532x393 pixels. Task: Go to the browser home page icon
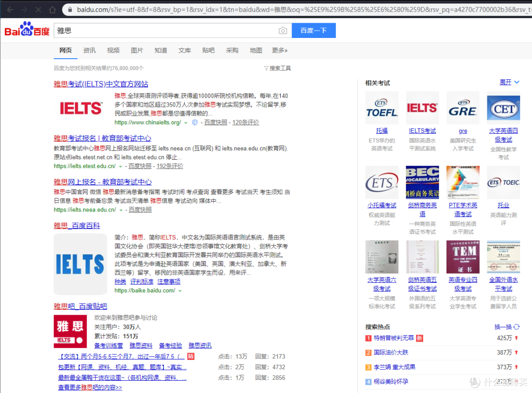click(52, 9)
